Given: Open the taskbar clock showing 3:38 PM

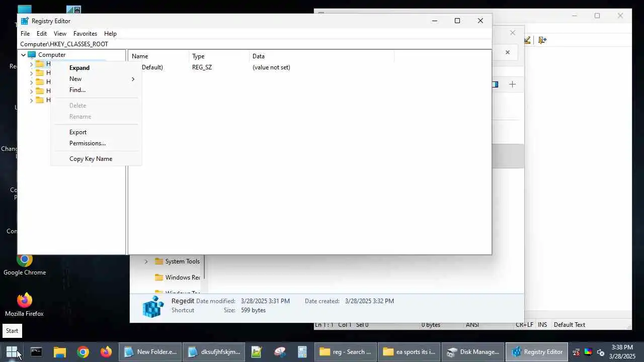Looking at the screenshot, I should [622, 352].
